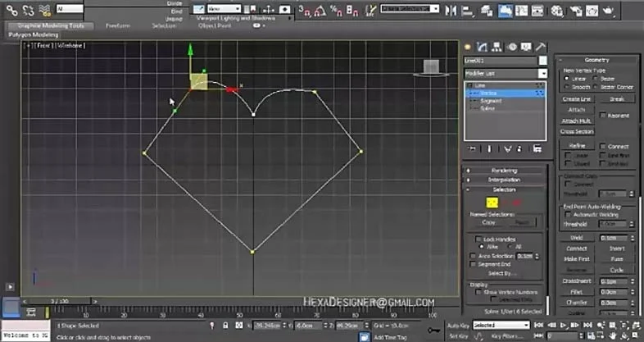Switch to the Create command panel tab
This screenshot has height=342, width=644.
click(467, 47)
